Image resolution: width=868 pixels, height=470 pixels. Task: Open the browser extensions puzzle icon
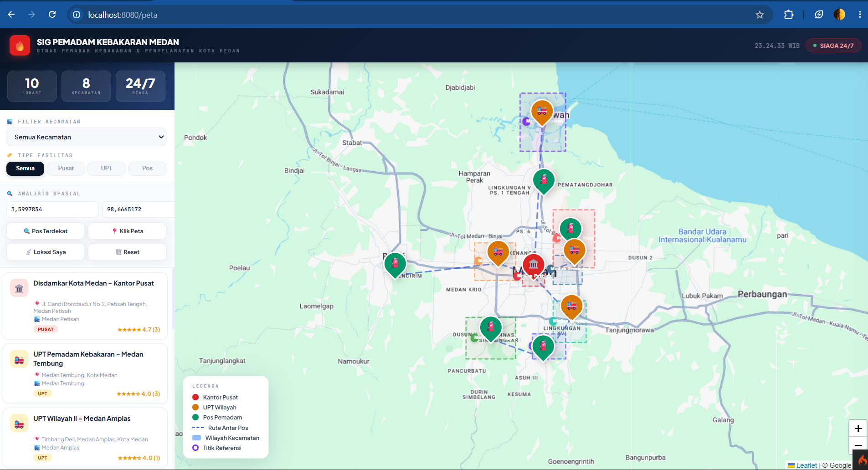point(789,15)
